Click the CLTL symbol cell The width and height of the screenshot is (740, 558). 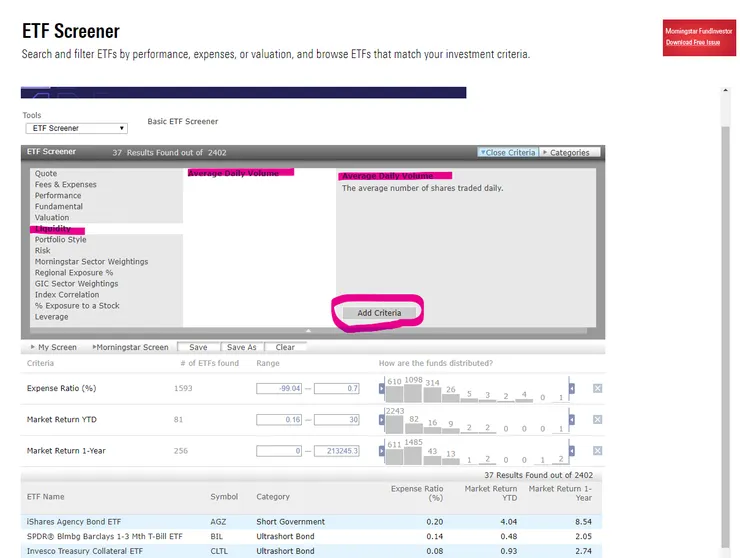coord(219,551)
